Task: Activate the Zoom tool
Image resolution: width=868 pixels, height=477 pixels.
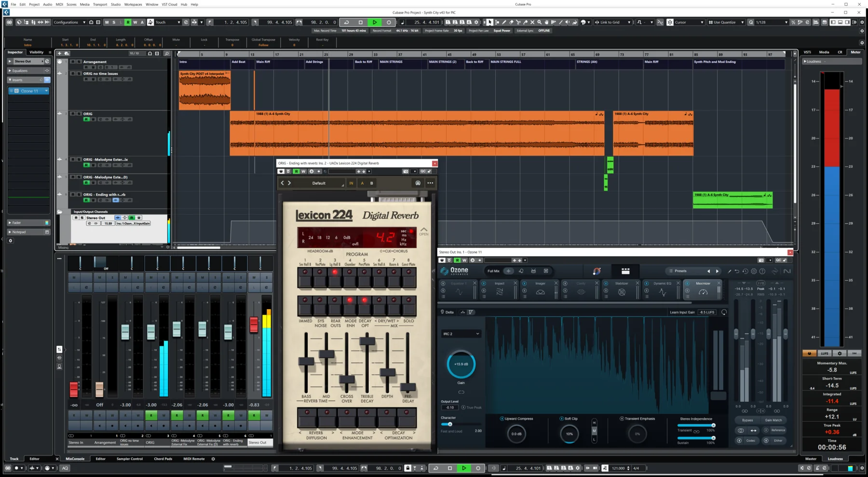Action: (540, 22)
